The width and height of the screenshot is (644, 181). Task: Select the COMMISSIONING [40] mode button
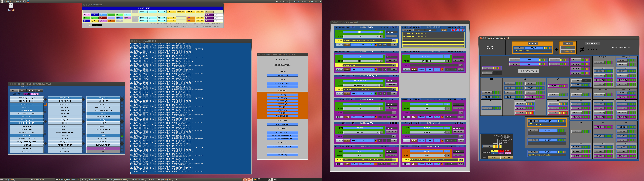point(282,124)
